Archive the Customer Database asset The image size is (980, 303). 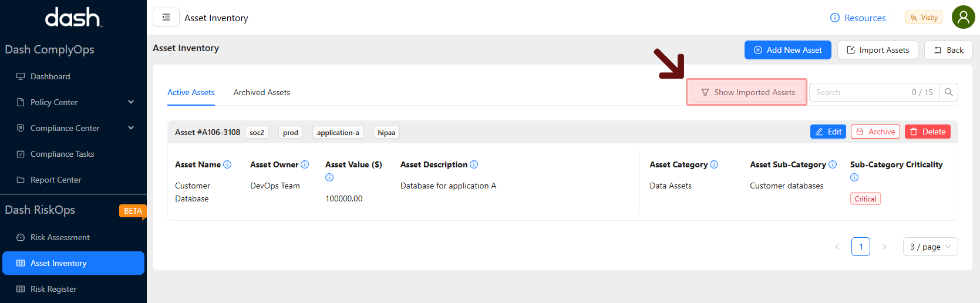(x=875, y=132)
